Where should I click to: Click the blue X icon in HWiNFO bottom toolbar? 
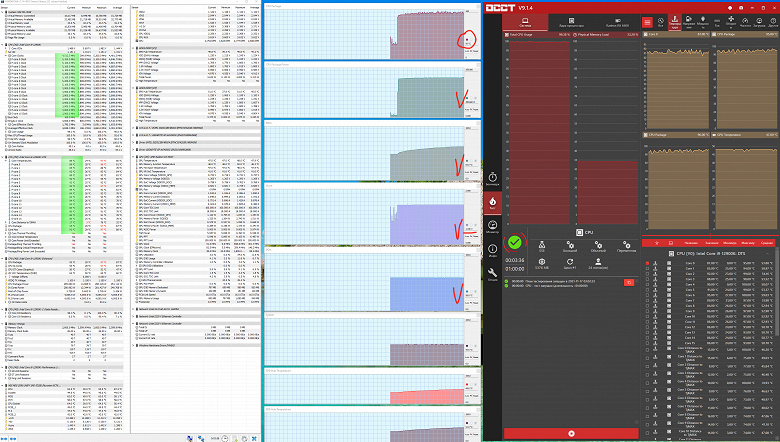click(x=254, y=439)
